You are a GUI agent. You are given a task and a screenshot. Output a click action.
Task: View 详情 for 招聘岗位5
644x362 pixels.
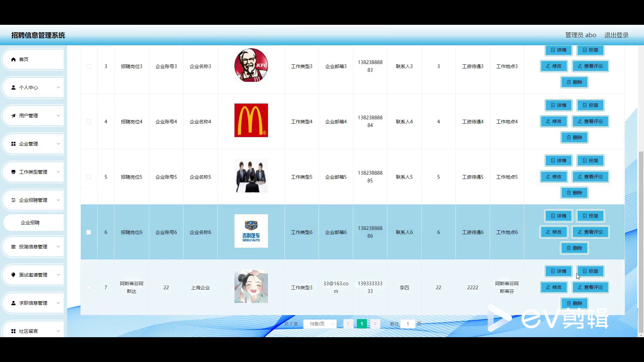click(558, 161)
